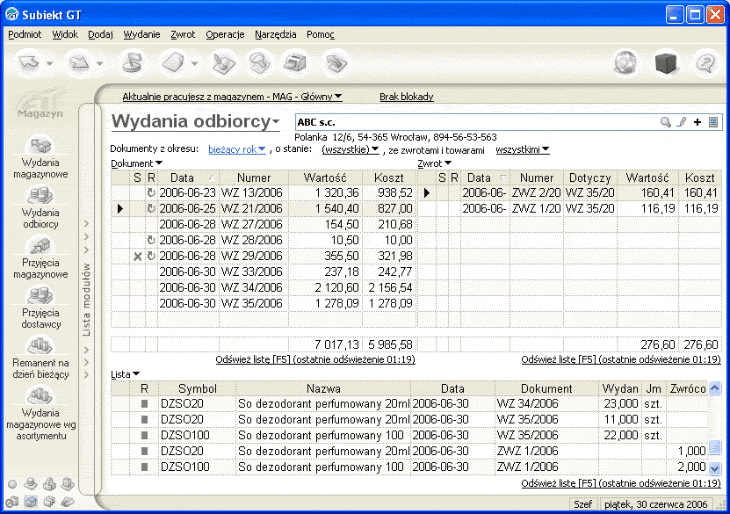The width and height of the screenshot is (730, 514).
Task: Select the WZ 34/2006 row in documents table
Action: pyautogui.click(x=263, y=288)
